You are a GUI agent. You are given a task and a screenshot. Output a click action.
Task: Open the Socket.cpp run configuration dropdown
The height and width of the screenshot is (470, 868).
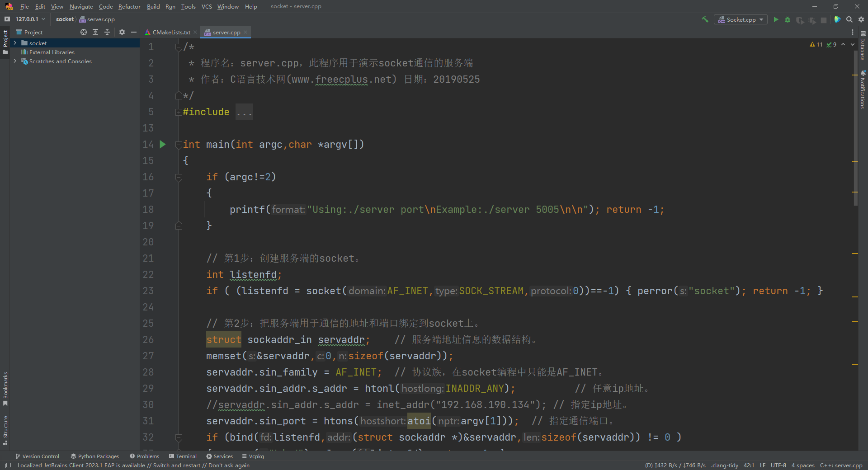click(x=741, y=19)
